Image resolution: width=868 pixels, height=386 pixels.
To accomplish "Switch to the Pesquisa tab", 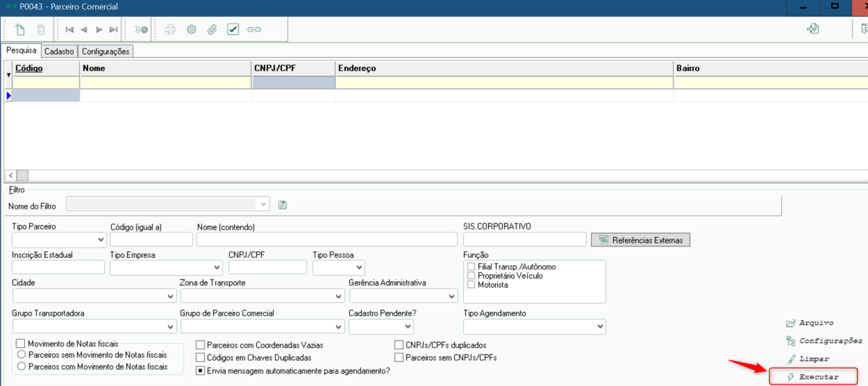I will 21,50.
